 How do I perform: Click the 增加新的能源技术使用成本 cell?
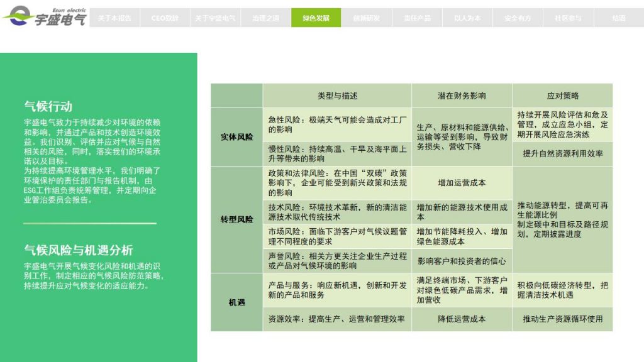tap(462, 212)
